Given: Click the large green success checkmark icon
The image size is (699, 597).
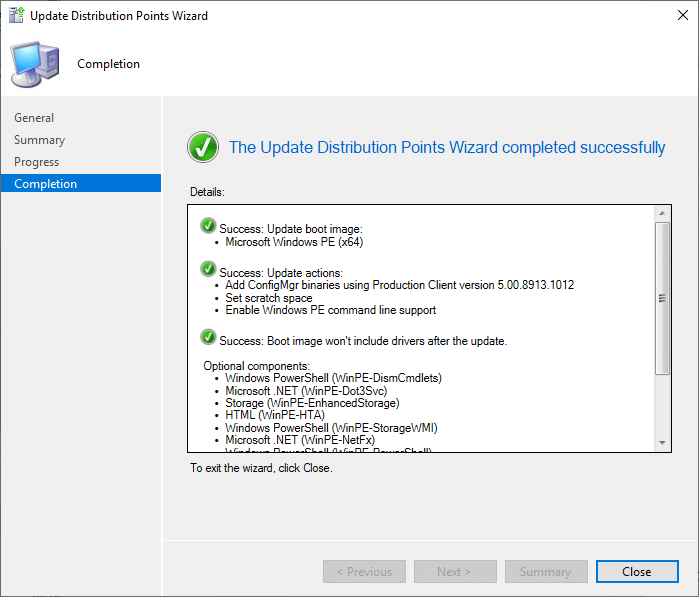Looking at the screenshot, I should [x=203, y=147].
